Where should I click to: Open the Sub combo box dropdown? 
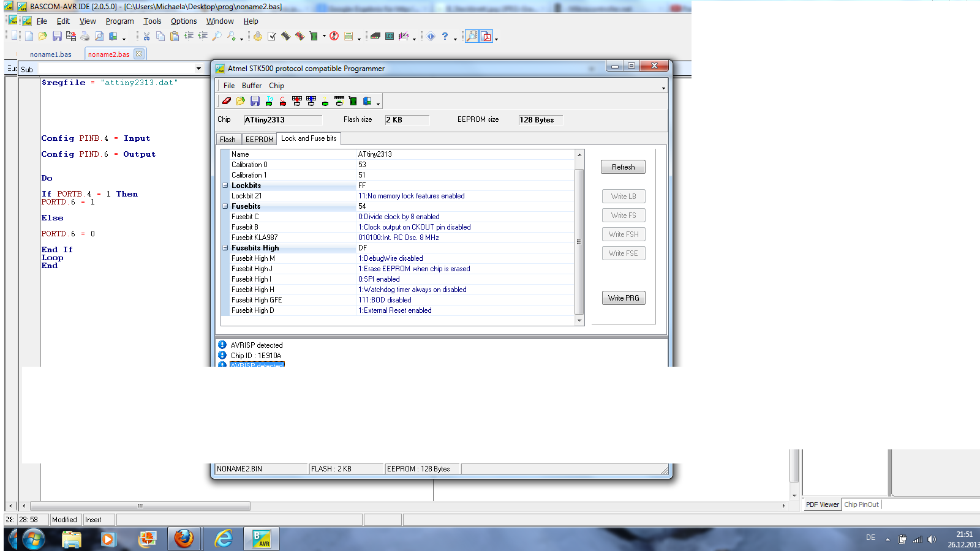[x=198, y=69]
